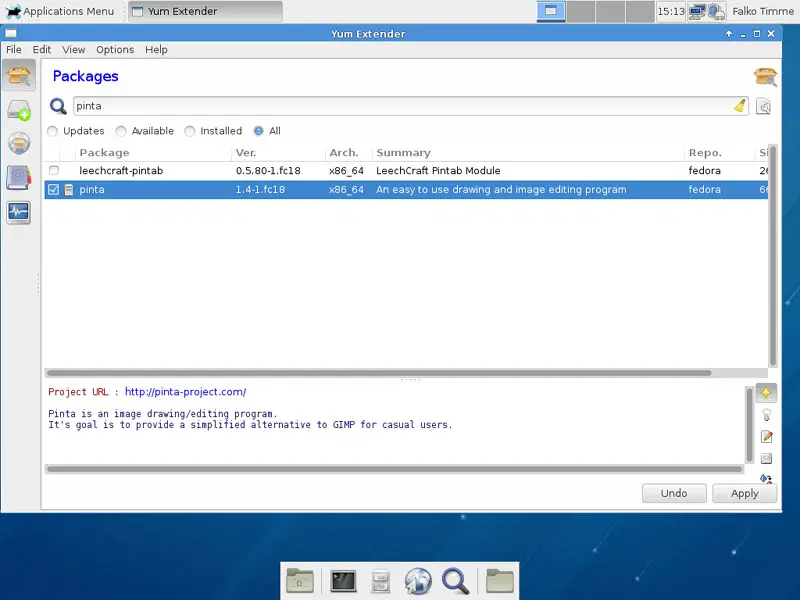Viewport: 800px width, 600px height.
Task: Click the Apply button
Action: [x=744, y=493]
